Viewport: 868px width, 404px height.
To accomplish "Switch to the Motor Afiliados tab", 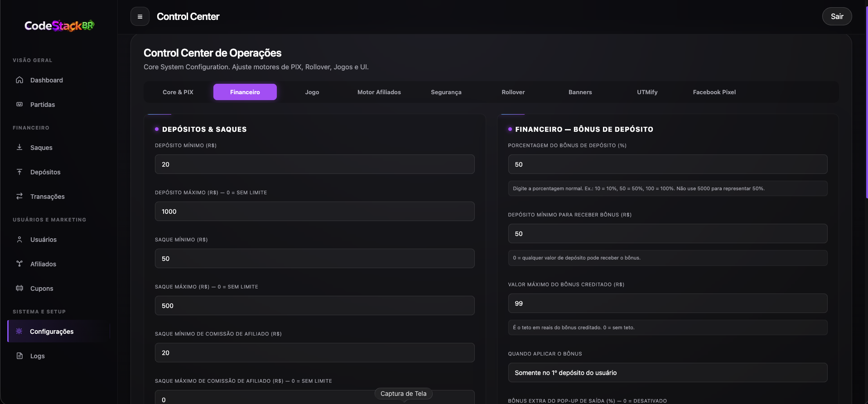I will [x=379, y=92].
